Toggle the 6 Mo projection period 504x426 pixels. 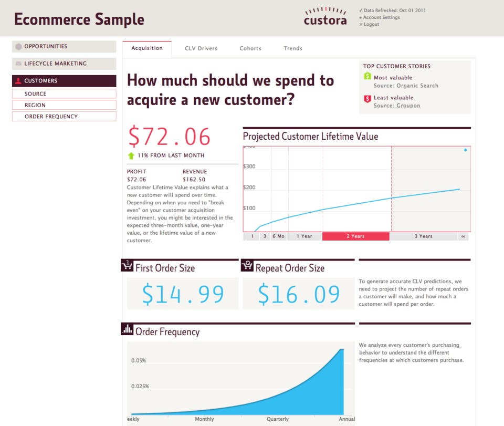coord(278,236)
